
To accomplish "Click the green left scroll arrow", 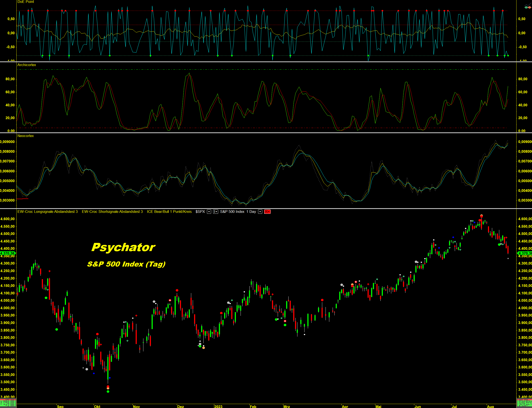I will click(x=526, y=8).
